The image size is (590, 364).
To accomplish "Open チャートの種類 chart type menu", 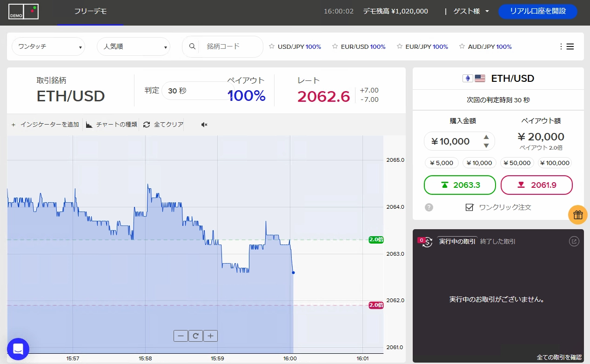I will click(112, 125).
